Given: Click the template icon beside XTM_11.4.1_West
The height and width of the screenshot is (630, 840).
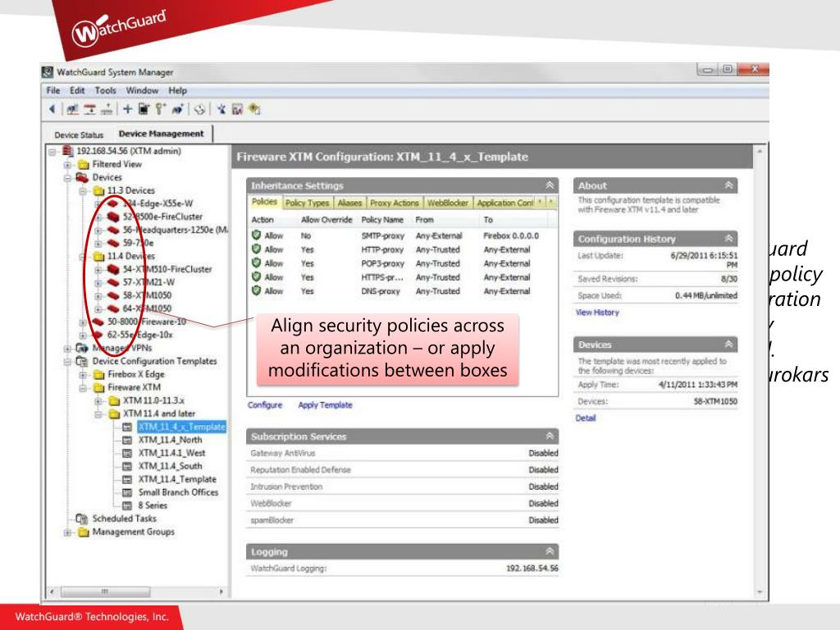Looking at the screenshot, I should [127, 453].
